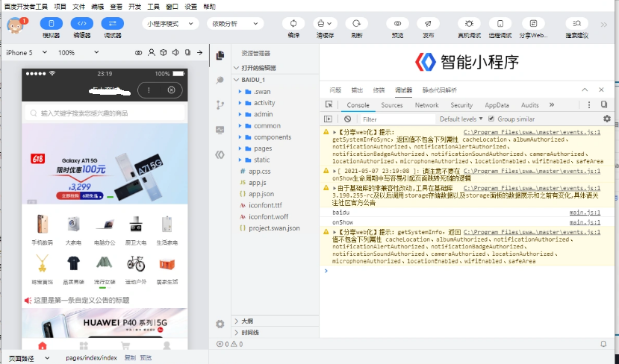
Task: Open the iPhone 5 device dropdown
Action: coord(26,53)
